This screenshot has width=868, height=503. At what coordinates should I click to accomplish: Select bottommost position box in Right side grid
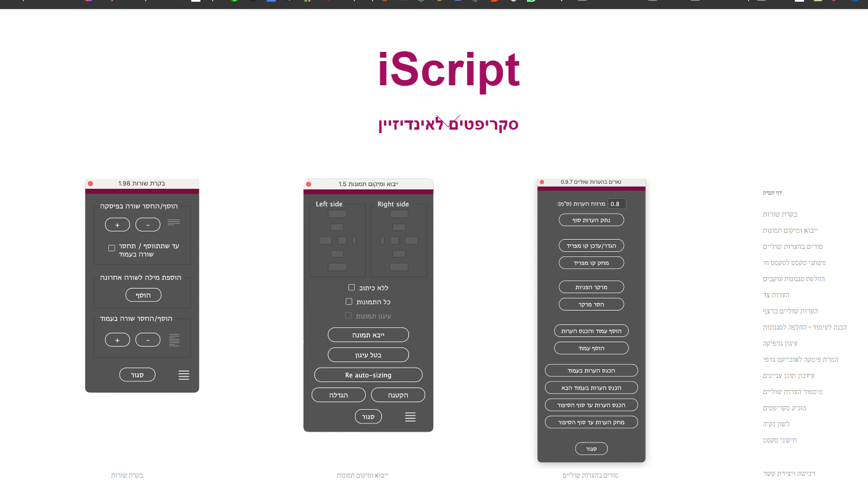click(399, 267)
